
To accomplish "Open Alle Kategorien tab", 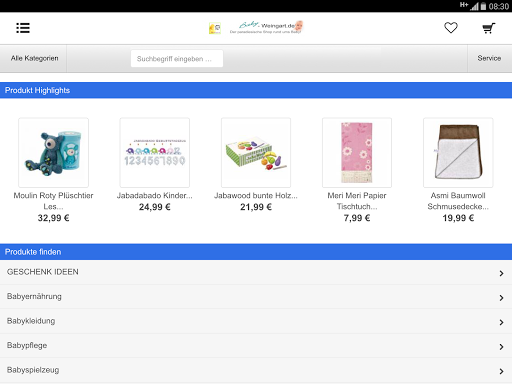I will (x=33, y=58).
